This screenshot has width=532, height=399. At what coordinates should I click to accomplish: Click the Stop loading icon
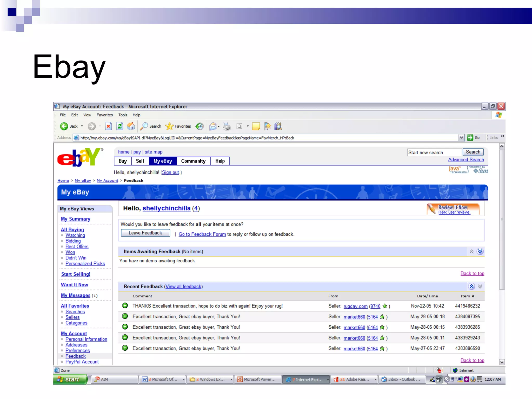(108, 126)
